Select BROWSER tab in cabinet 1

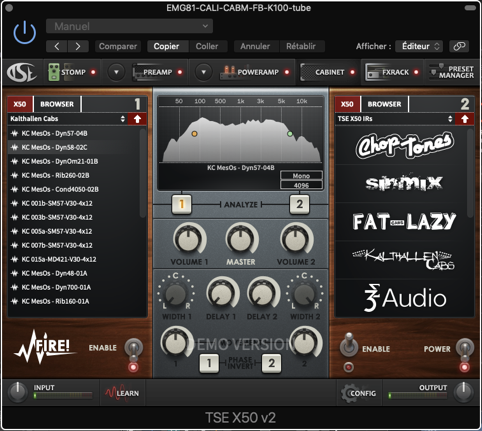(x=57, y=104)
